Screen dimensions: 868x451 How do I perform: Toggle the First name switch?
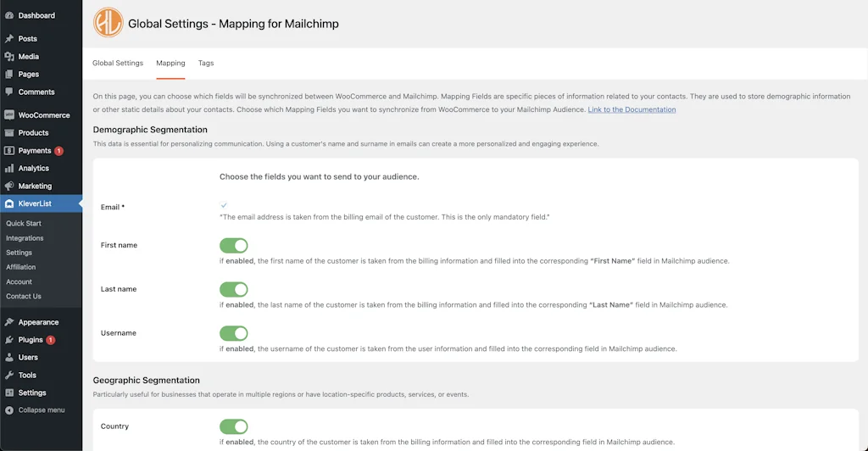coord(234,245)
